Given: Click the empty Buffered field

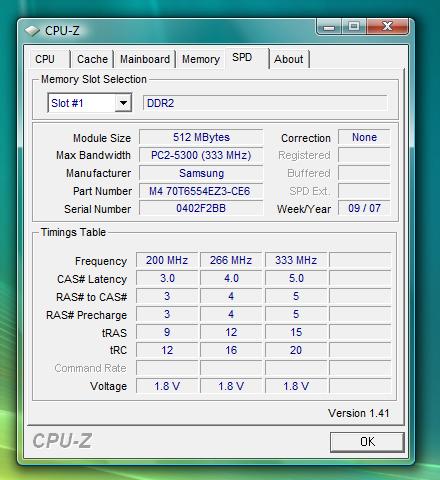Looking at the screenshot, I should pos(364,173).
